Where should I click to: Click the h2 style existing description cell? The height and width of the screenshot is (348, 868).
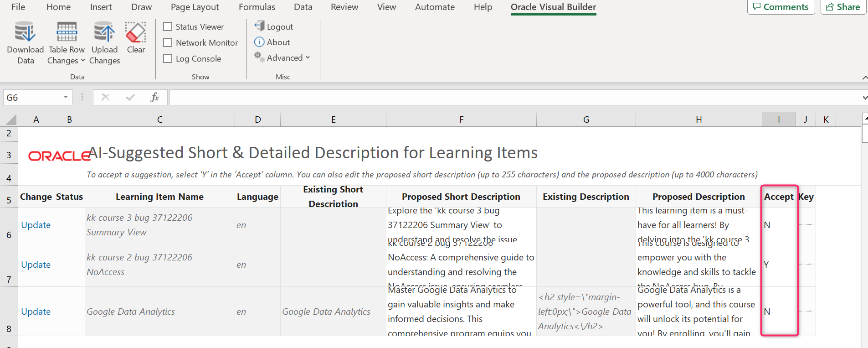point(586,312)
